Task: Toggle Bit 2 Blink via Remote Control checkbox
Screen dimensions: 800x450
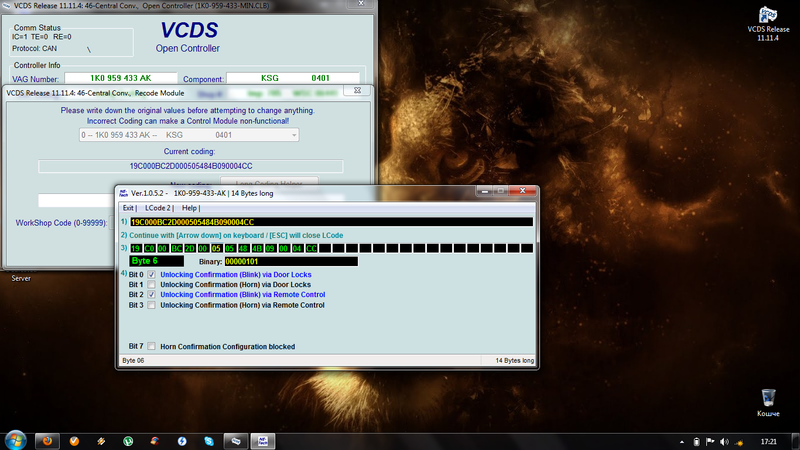Action: click(152, 294)
